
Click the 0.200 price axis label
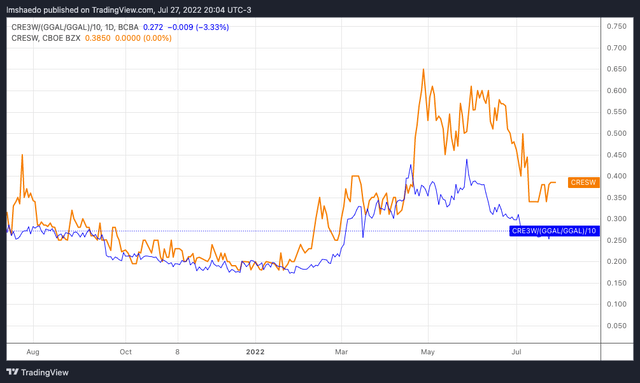pos(616,262)
